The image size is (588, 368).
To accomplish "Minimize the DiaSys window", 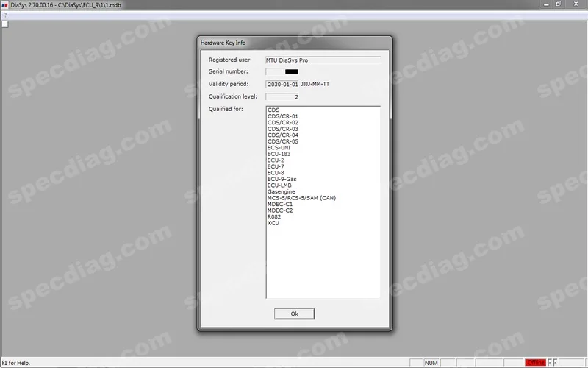I will pyautogui.click(x=546, y=4).
